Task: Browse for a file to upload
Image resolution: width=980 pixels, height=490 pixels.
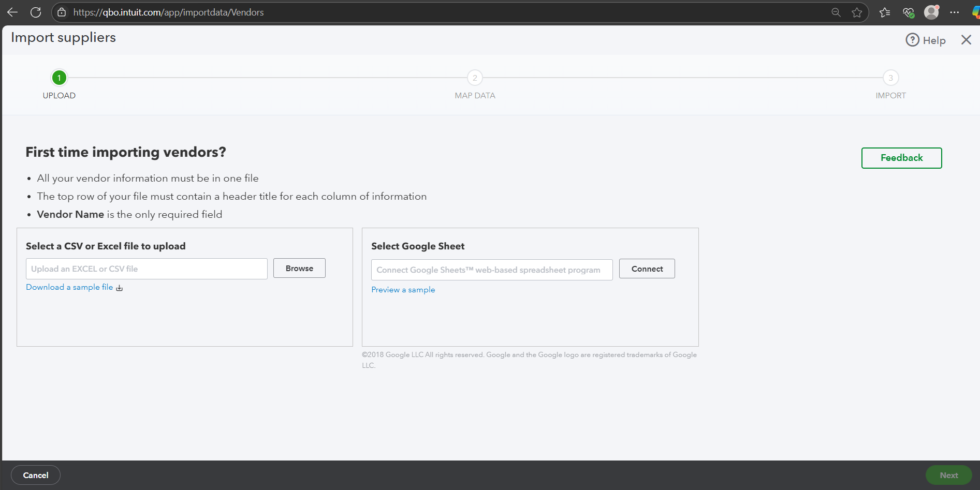Action: (x=299, y=269)
